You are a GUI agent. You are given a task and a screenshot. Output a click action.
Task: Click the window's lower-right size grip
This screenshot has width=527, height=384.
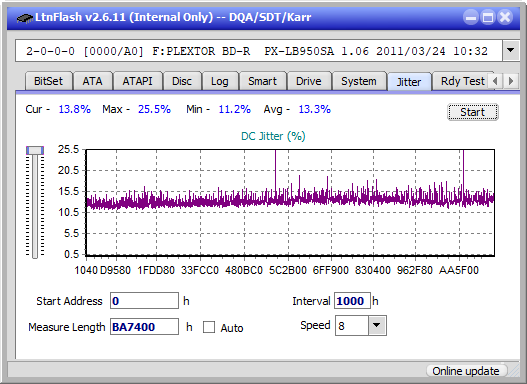tap(513, 371)
